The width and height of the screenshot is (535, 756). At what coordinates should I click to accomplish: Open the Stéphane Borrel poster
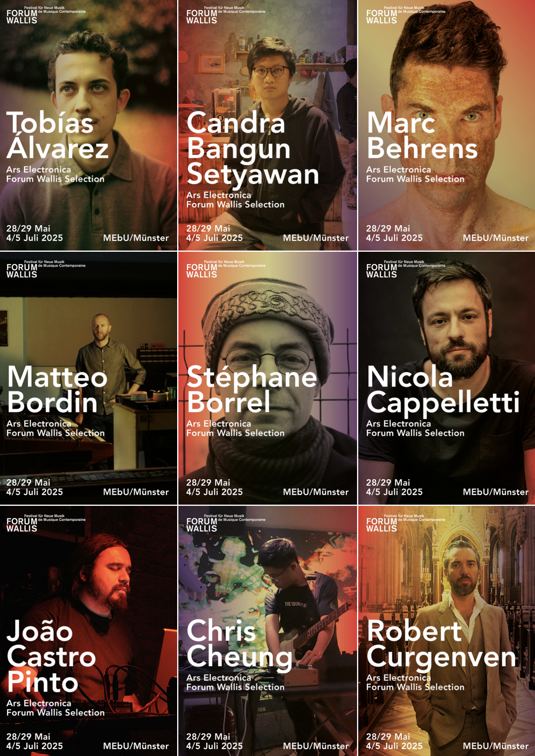(267, 378)
